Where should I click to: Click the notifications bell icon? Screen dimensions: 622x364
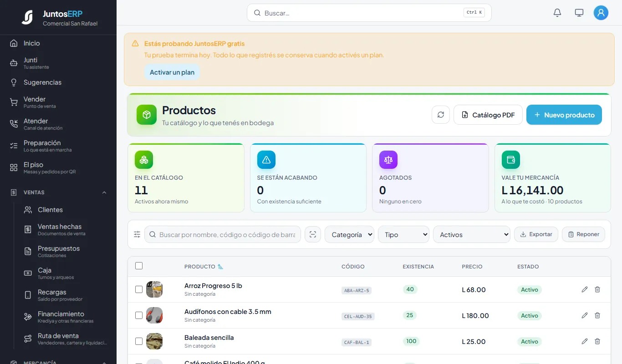click(557, 13)
